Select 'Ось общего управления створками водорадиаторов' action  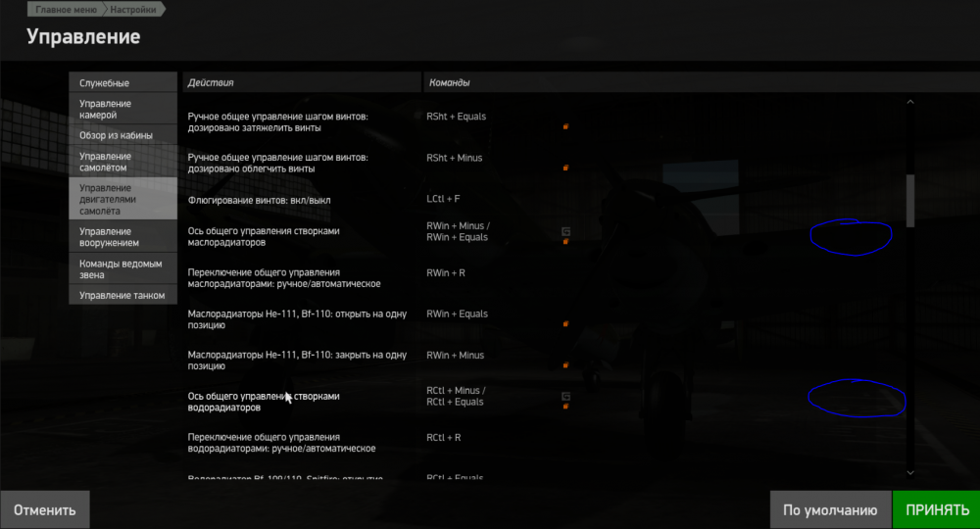[x=263, y=402]
